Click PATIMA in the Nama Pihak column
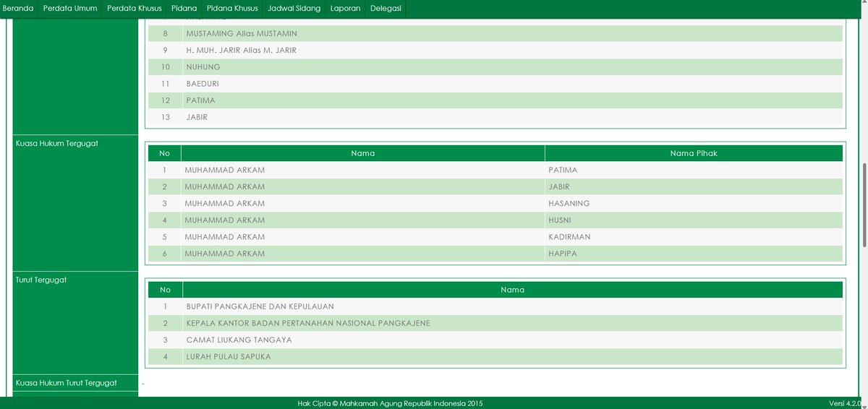Image resolution: width=868 pixels, height=409 pixels. coord(563,171)
